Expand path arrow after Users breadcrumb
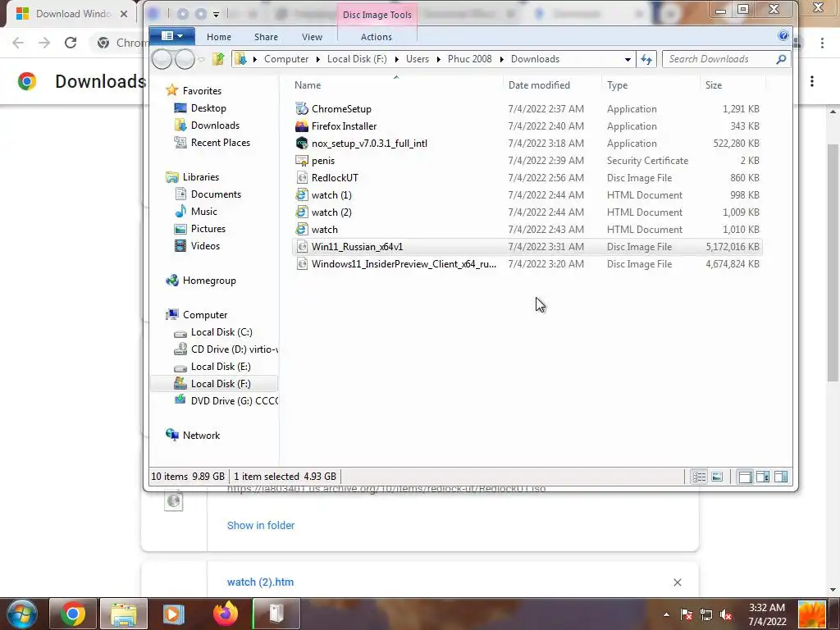Image resolution: width=840 pixels, height=630 pixels. pyautogui.click(x=438, y=59)
